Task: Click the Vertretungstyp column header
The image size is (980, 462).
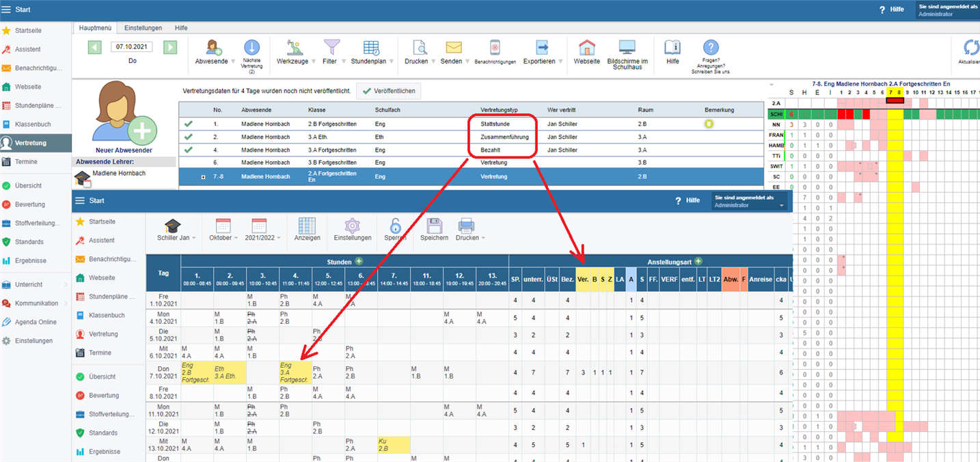Action: point(500,109)
